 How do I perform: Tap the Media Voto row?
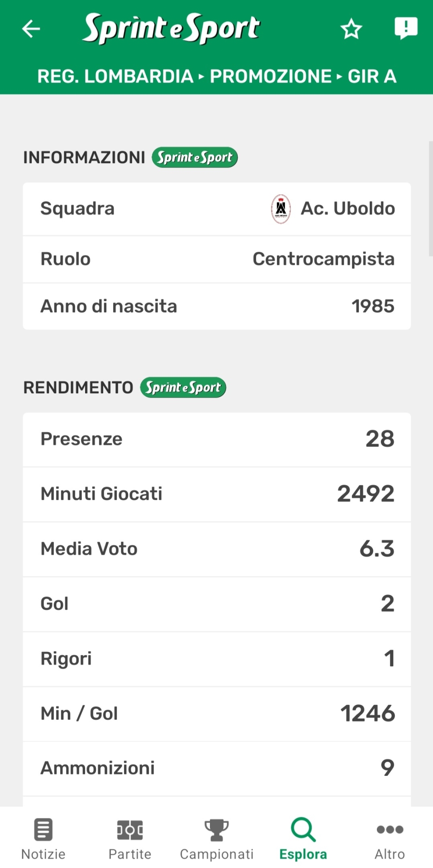tap(217, 549)
